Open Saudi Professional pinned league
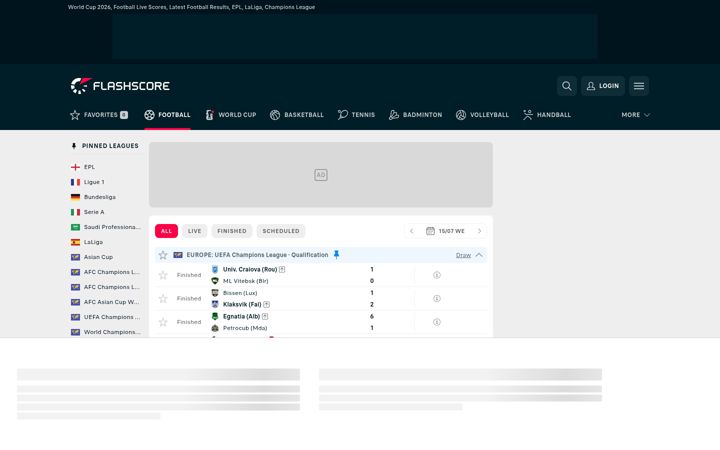 pos(112,227)
